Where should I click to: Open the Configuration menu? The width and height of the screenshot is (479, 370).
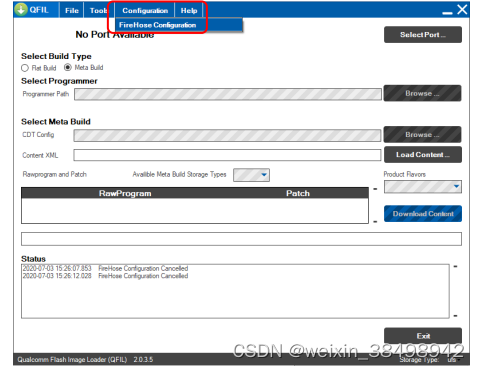click(x=145, y=10)
